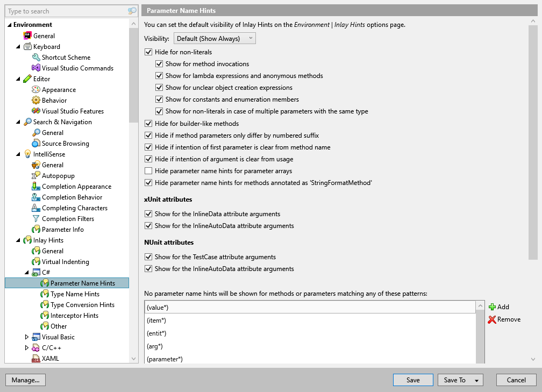Click the Manage button

coord(25,380)
